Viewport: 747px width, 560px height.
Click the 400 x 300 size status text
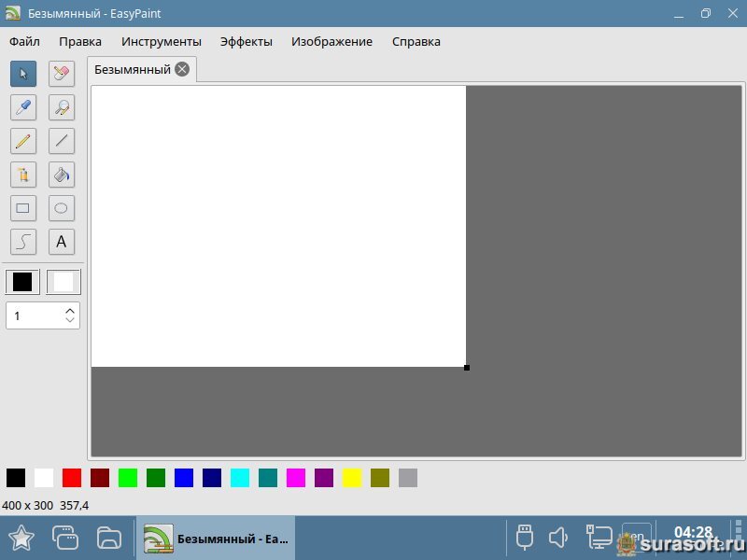point(28,506)
